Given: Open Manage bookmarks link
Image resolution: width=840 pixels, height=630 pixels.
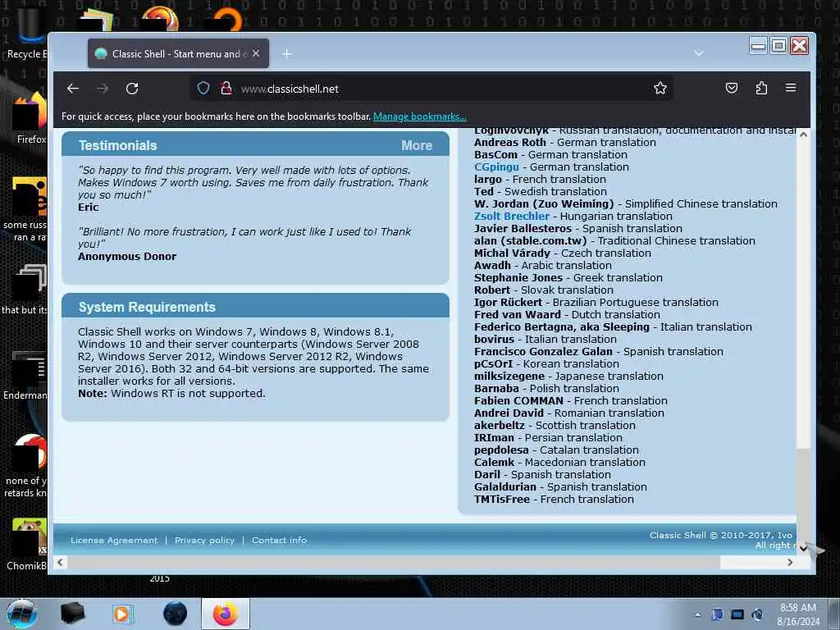Looking at the screenshot, I should tap(419, 116).
